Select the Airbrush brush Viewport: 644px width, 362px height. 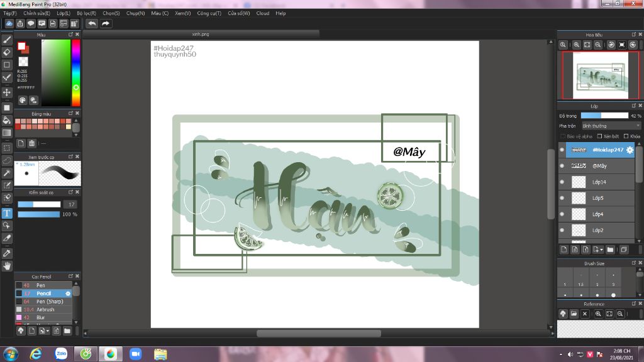point(43,309)
